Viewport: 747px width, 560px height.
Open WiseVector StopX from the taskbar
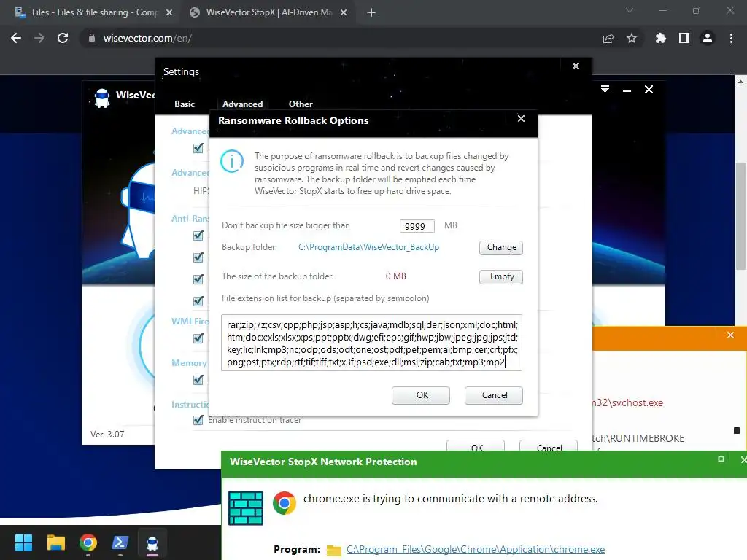click(152, 543)
